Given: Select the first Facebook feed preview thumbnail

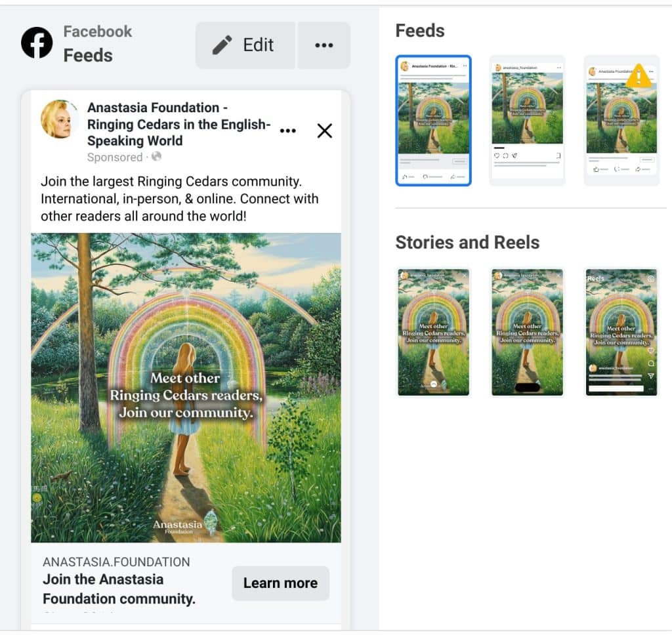Looking at the screenshot, I should pyautogui.click(x=433, y=121).
